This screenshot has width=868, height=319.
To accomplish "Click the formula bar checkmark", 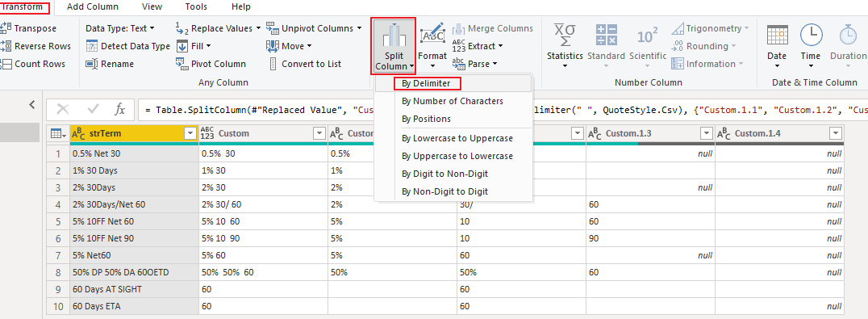I will [x=92, y=110].
